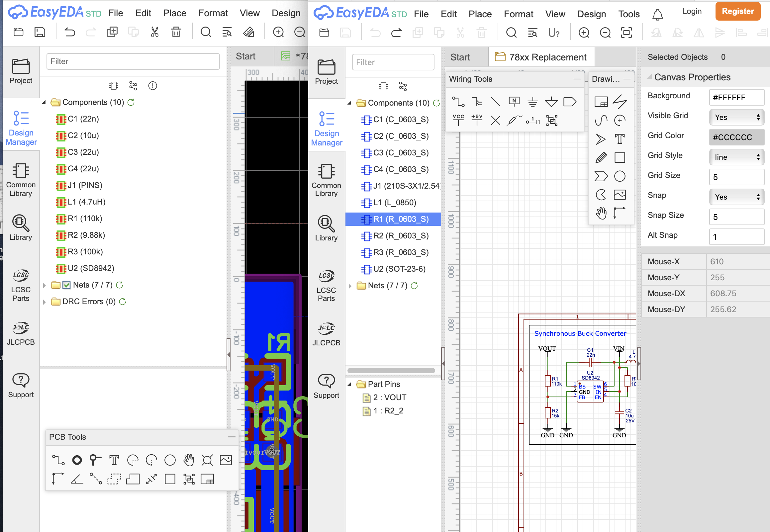Click the Alt Snap input field
The height and width of the screenshot is (532, 770).
pos(736,237)
